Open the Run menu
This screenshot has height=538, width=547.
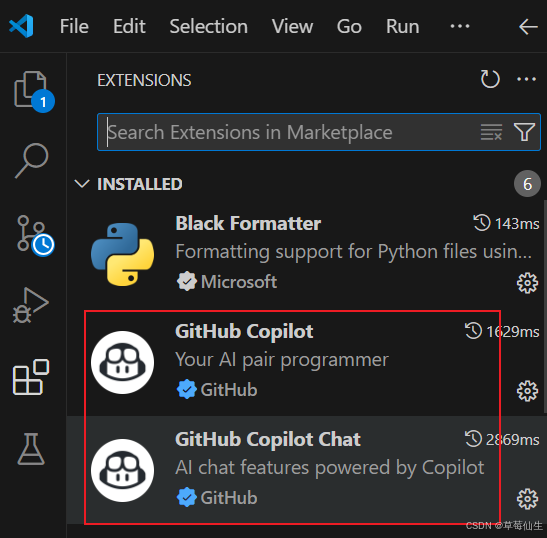(x=402, y=27)
